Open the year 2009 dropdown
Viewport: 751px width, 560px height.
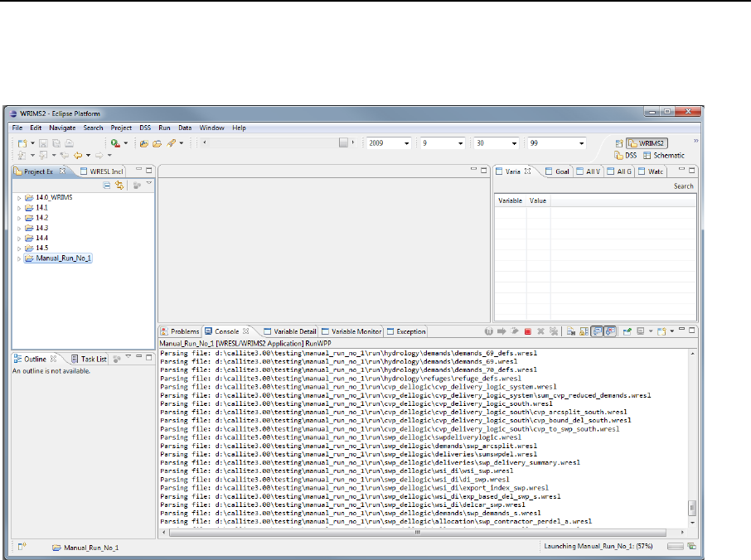(x=407, y=143)
